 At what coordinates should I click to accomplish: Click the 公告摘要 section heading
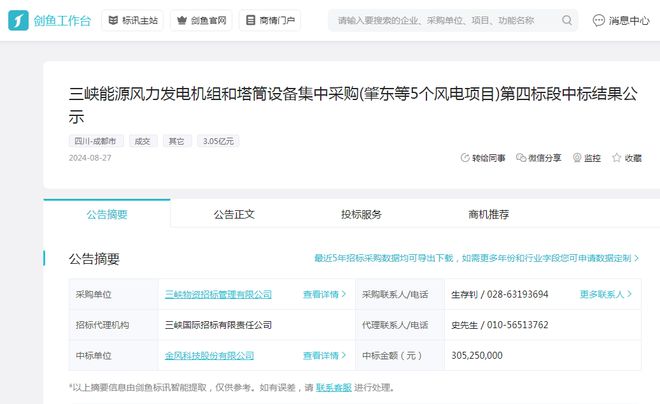94,258
